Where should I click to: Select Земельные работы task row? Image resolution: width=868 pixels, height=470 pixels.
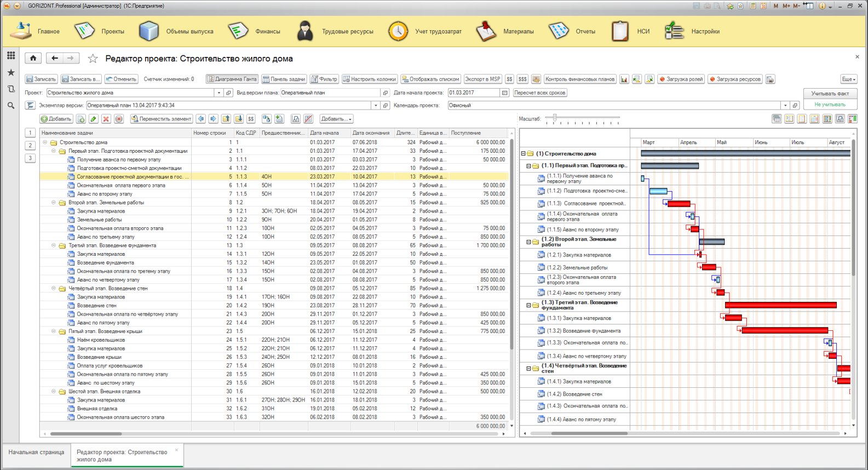(x=274, y=220)
